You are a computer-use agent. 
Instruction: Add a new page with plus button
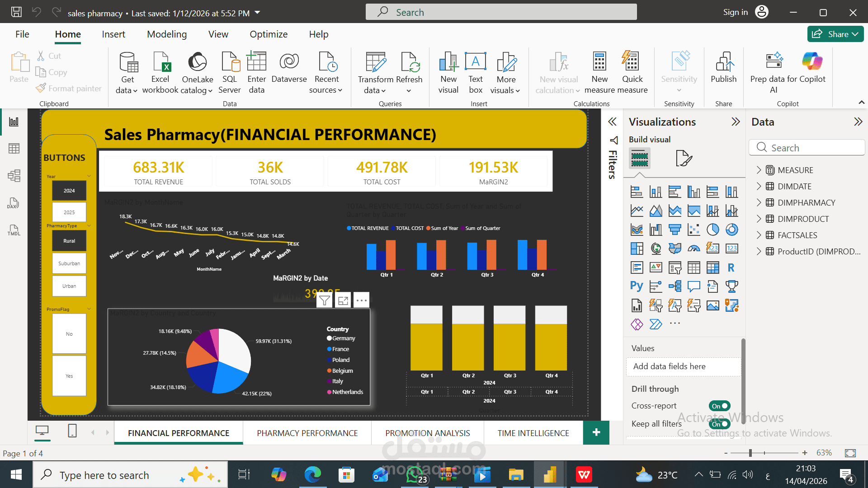point(596,432)
